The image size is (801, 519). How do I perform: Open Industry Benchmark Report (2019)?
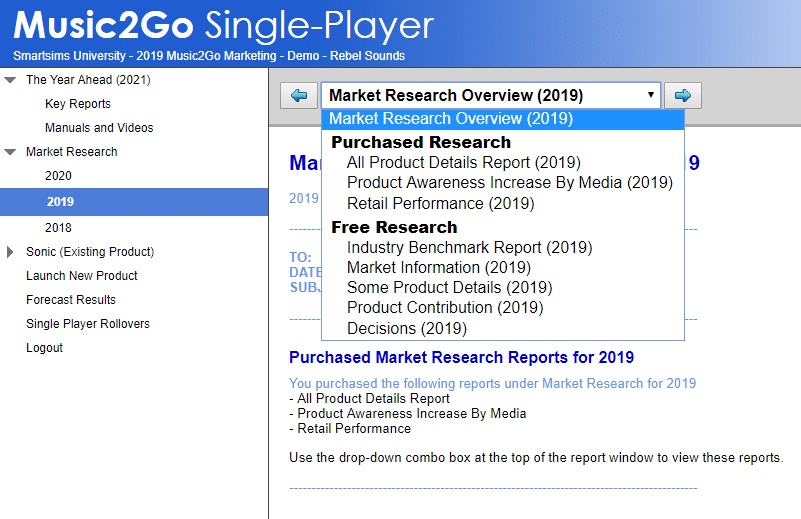[x=469, y=247]
